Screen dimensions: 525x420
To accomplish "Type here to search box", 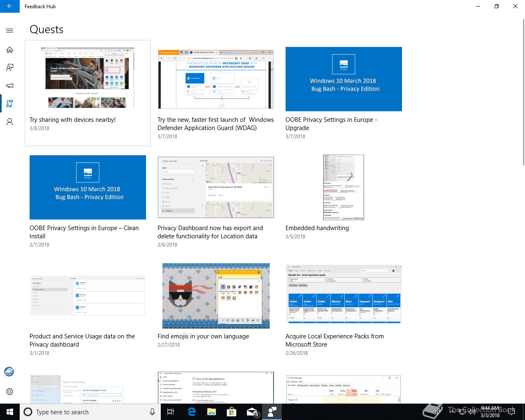I will tap(90, 412).
